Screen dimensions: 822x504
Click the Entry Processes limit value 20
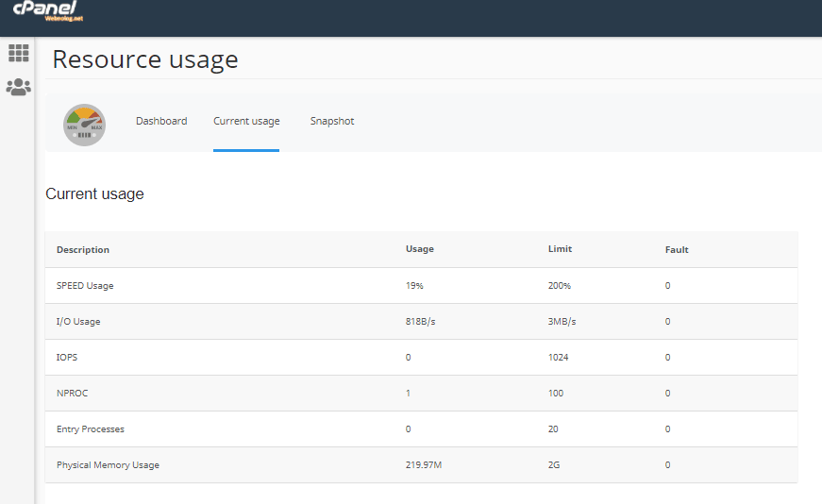(553, 429)
